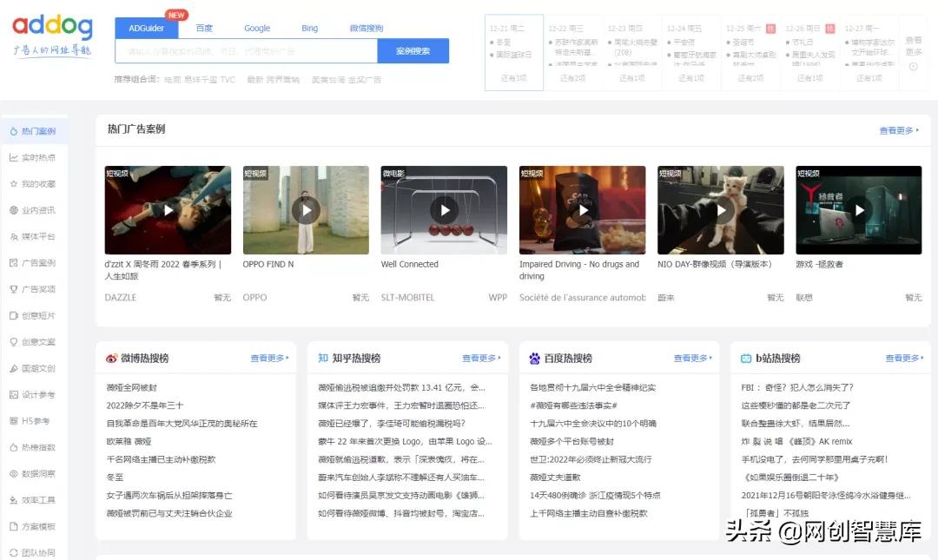Play the OPPO FIND N video

(306, 209)
